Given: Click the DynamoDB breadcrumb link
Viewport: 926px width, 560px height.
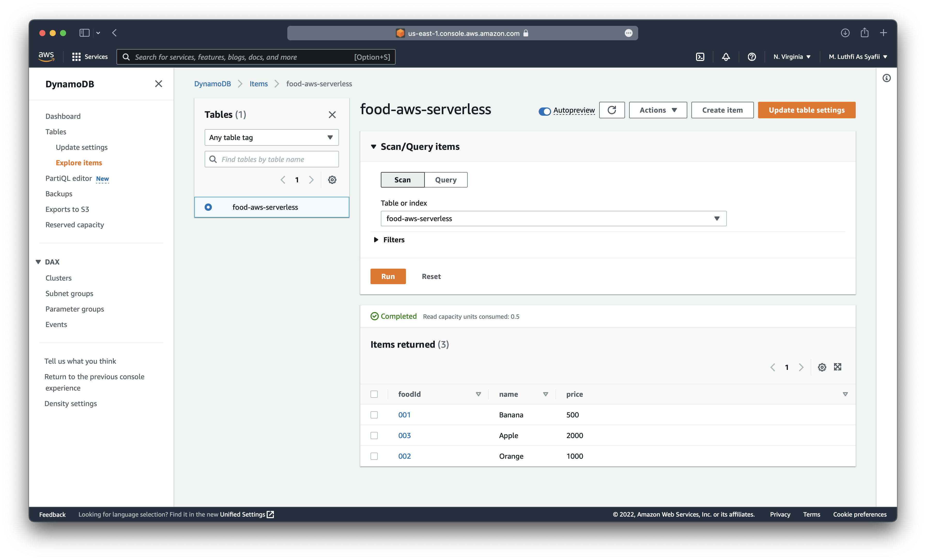Looking at the screenshot, I should (213, 84).
